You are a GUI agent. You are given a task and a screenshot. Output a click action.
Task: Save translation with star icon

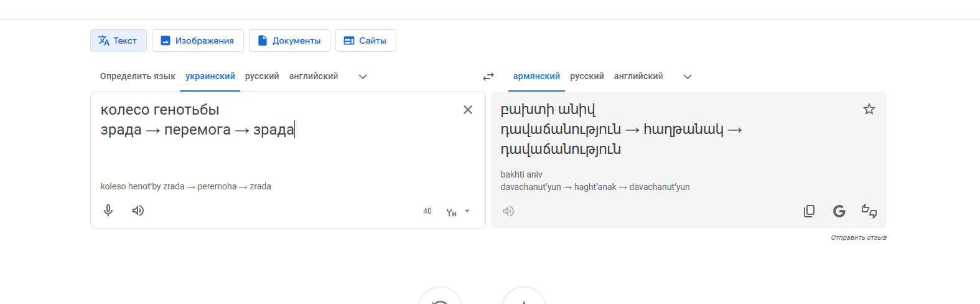coord(869,110)
